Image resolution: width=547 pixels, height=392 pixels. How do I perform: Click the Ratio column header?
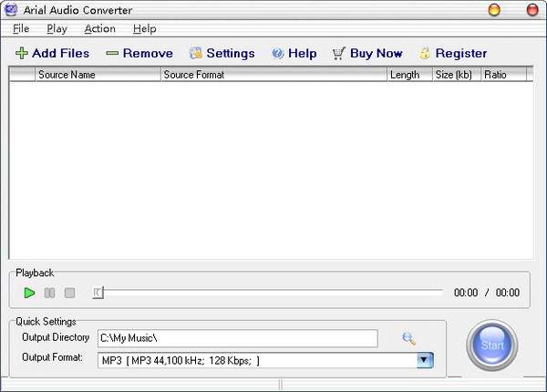click(x=503, y=74)
